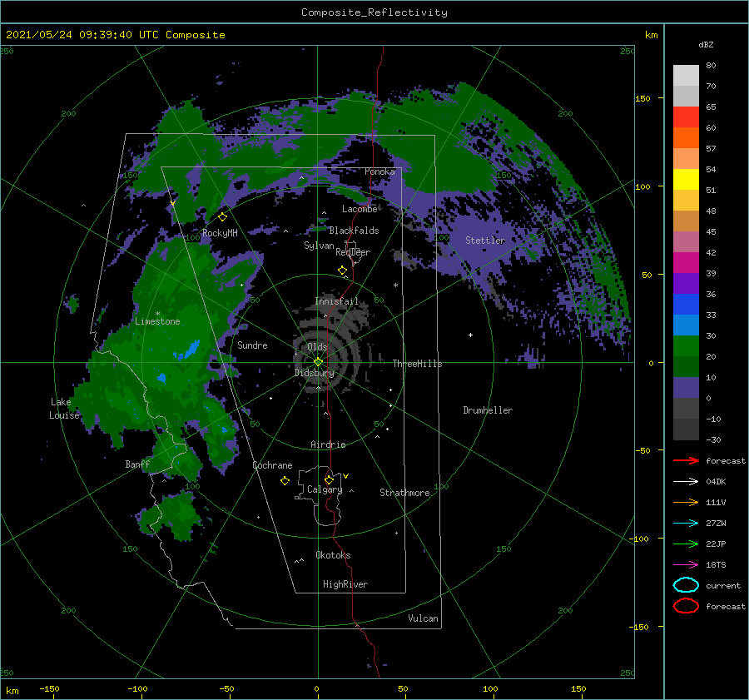The height and width of the screenshot is (700, 749).
Task: Click the yellow diamond marker in Calgary
Action: (329, 479)
